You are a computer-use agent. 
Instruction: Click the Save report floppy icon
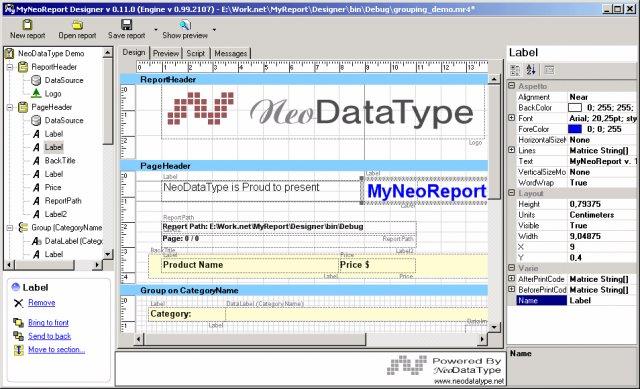127,24
